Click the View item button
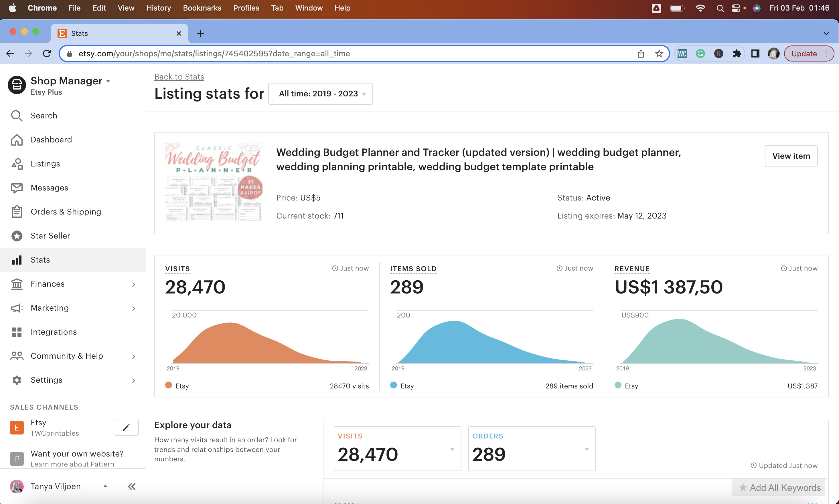The height and width of the screenshot is (504, 839). 791,156
